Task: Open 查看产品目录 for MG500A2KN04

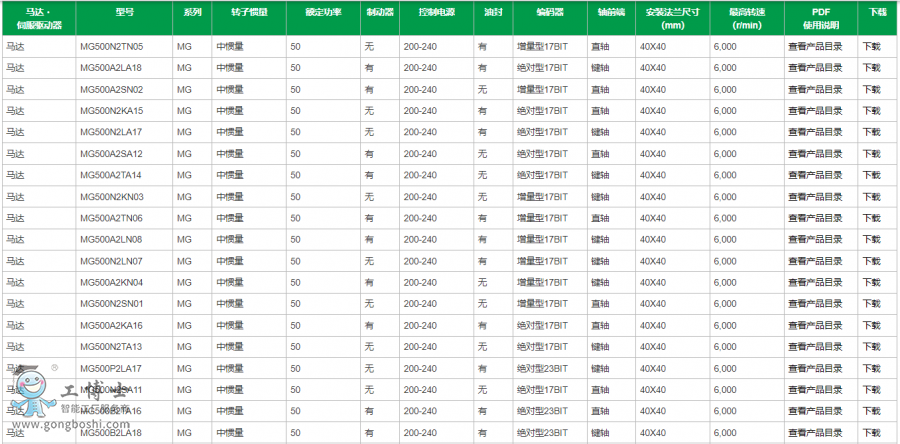Action: [x=815, y=282]
